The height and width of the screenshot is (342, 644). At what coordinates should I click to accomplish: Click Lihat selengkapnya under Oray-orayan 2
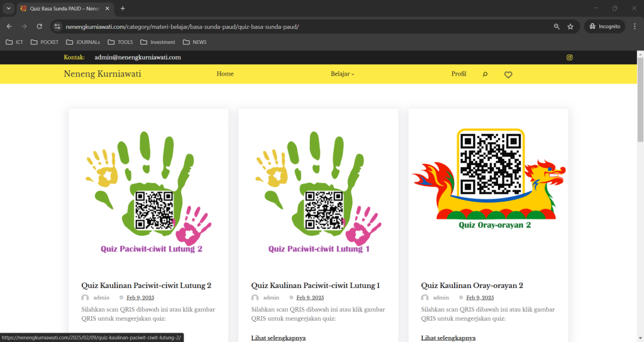[x=448, y=338]
